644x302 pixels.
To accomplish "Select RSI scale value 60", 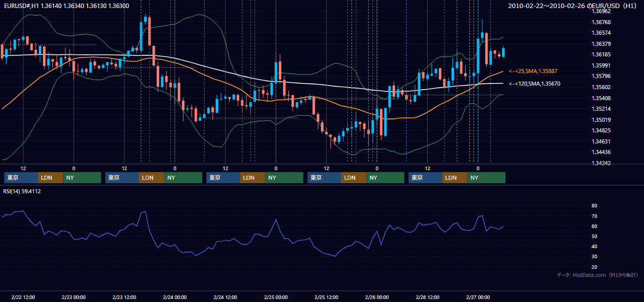I will point(594,226).
